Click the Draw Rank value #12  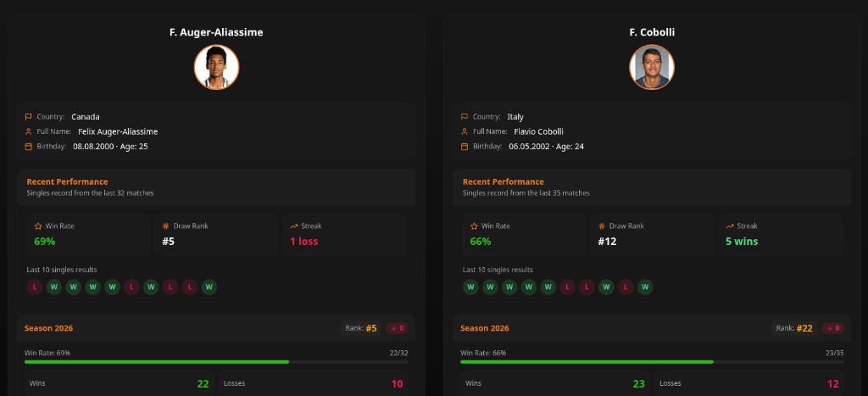607,242
